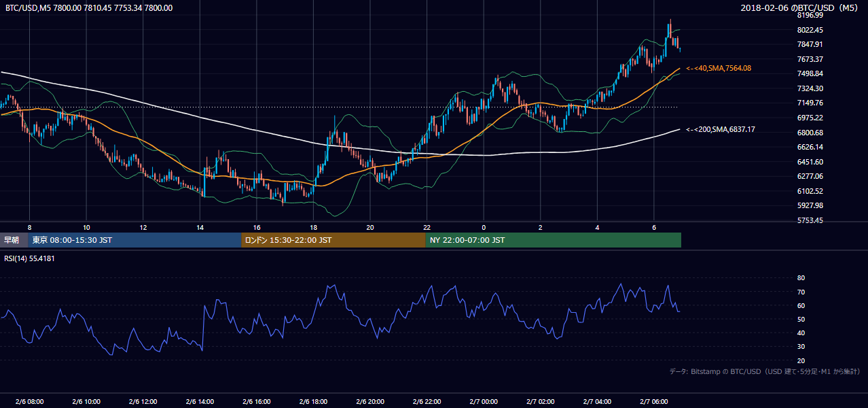Click the 2/7 00:00 date axis label
The image size is (868, 408).
pos(484,401)
